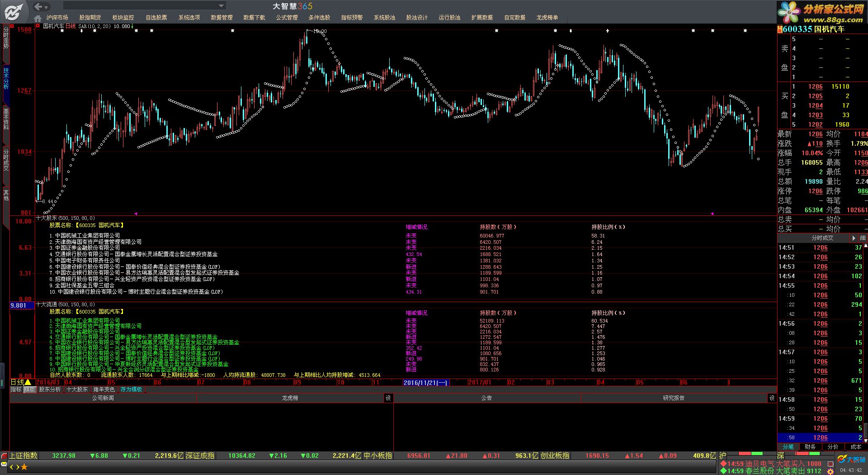This screenshot has height=475, width=868.
Task: Open the 系统选项 menu
Action: pyautogui.click(x=189, y=18)
